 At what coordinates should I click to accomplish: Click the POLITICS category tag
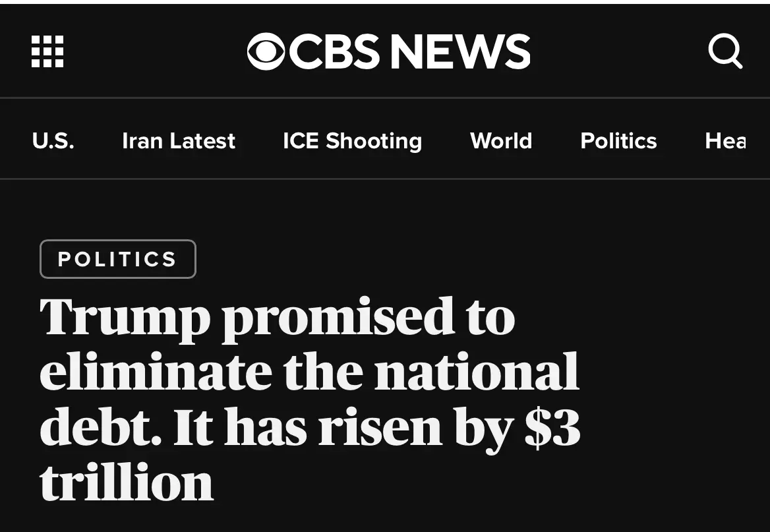(118, 259)
